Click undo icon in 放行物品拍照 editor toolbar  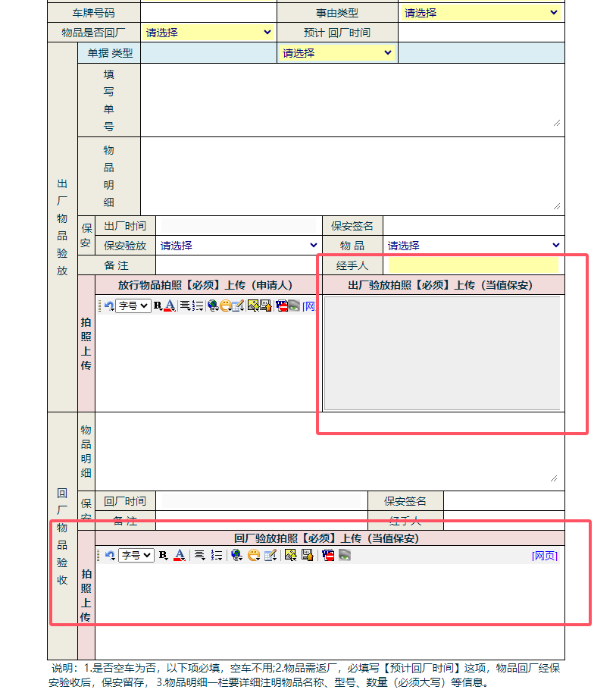coord(108,306)
